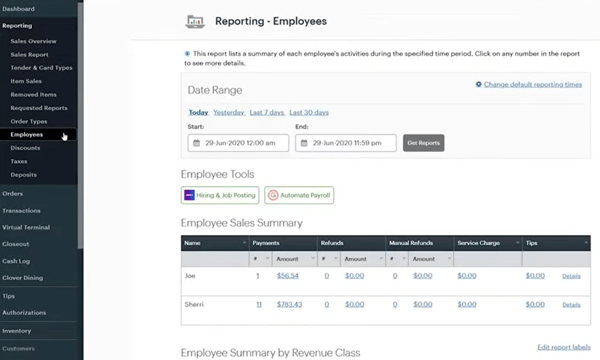Click Change default reporting times link

tap(533, 84)
